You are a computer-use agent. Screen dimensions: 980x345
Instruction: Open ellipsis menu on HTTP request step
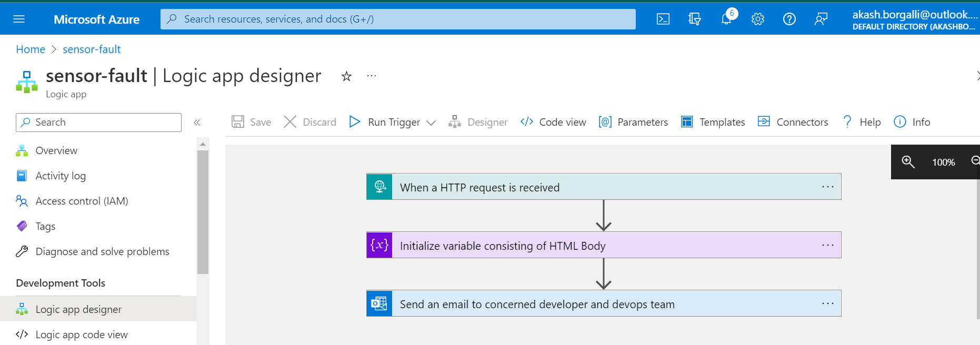(x=828, y=187)
